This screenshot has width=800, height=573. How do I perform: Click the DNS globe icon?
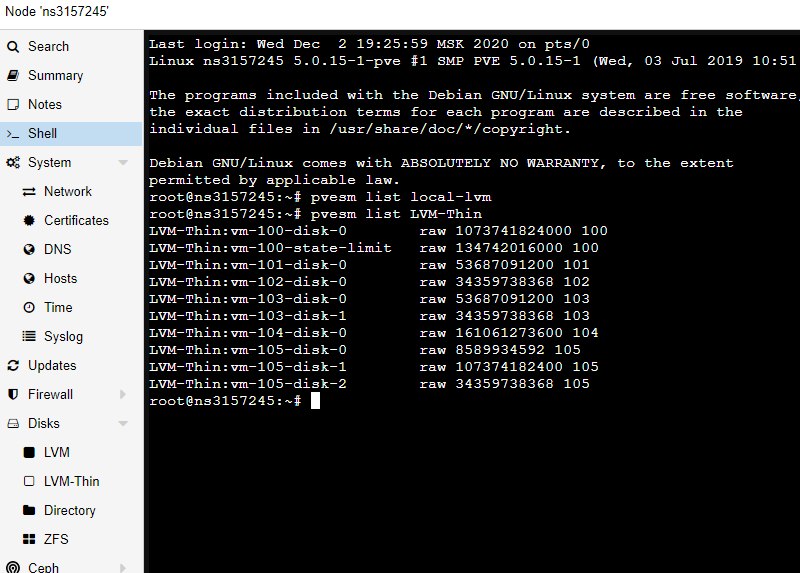29,250
